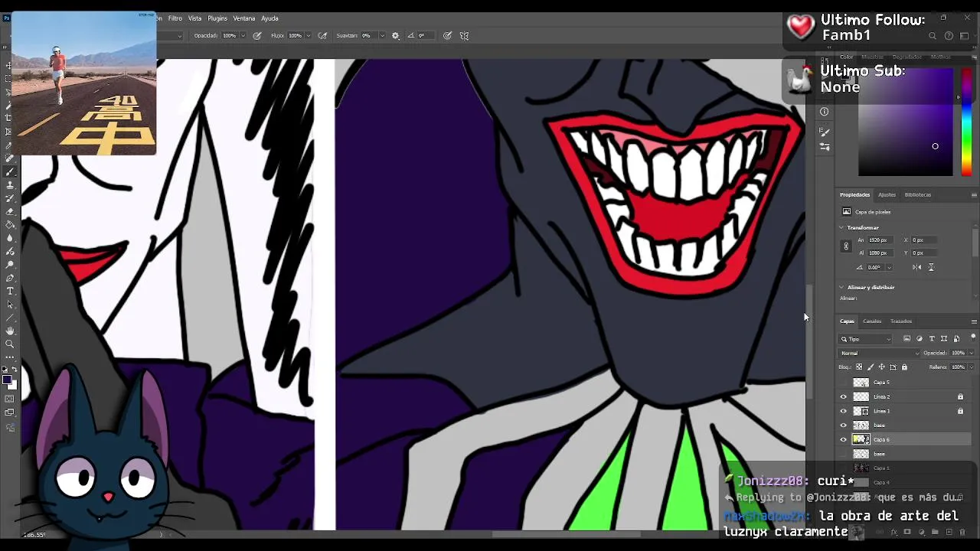Hide the Capa 6 layer
This screenshot has width=980, height=551.
844,439
